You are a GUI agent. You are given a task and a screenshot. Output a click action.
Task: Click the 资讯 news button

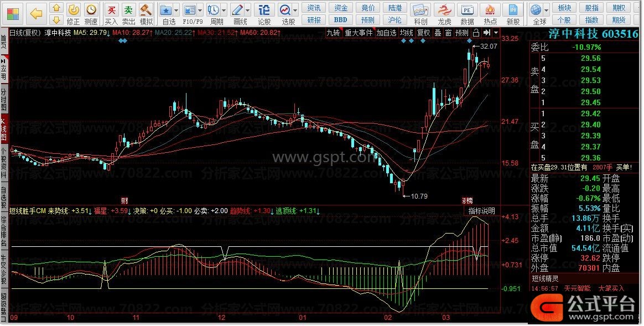[314, 8]
